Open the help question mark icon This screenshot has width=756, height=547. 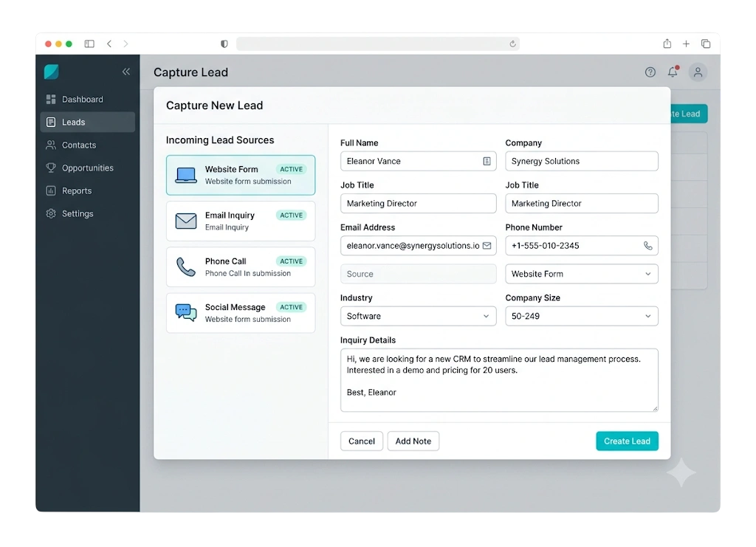[x=650, y=72]
